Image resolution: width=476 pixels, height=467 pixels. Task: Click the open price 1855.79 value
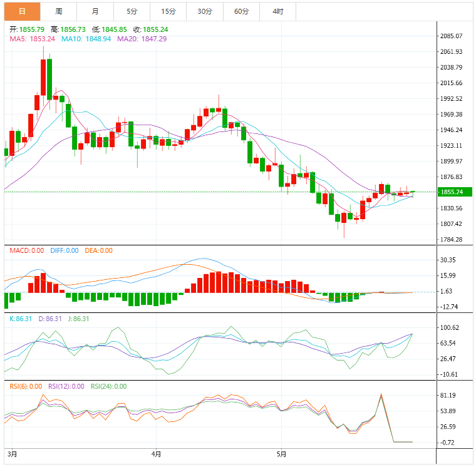pos(31,29)
